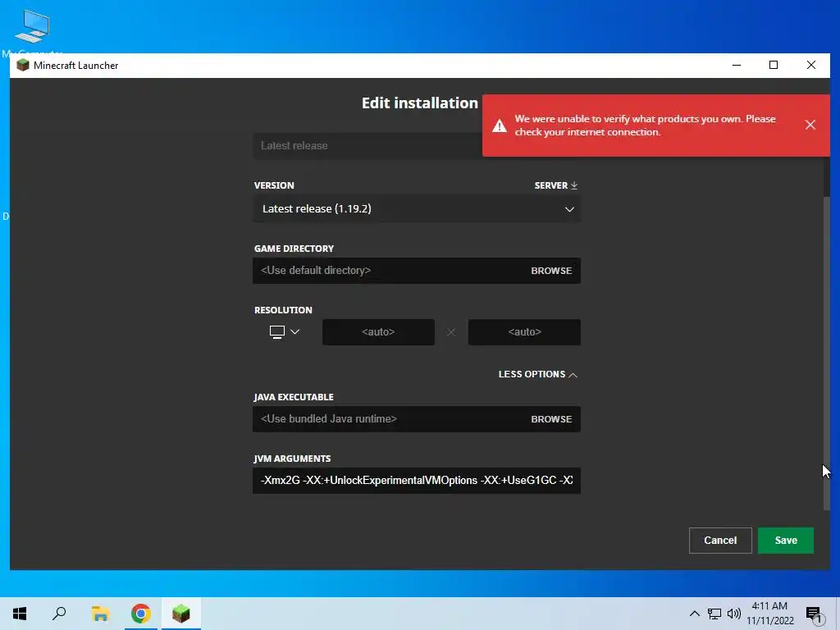Viewport: 840px width, 630px height.
Task: Browse for the Java executable
Action: tap(551, 419)
